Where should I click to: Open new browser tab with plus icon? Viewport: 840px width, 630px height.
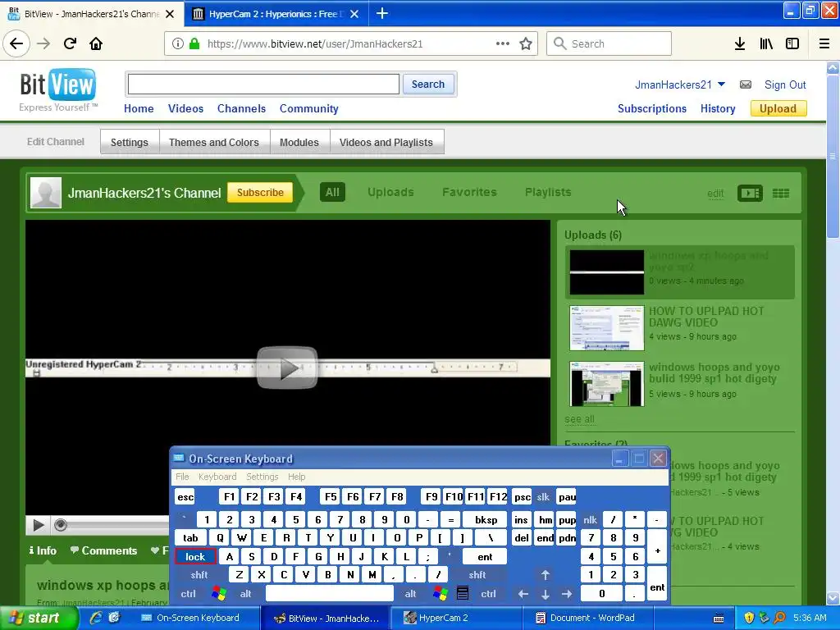click(382, 13)
